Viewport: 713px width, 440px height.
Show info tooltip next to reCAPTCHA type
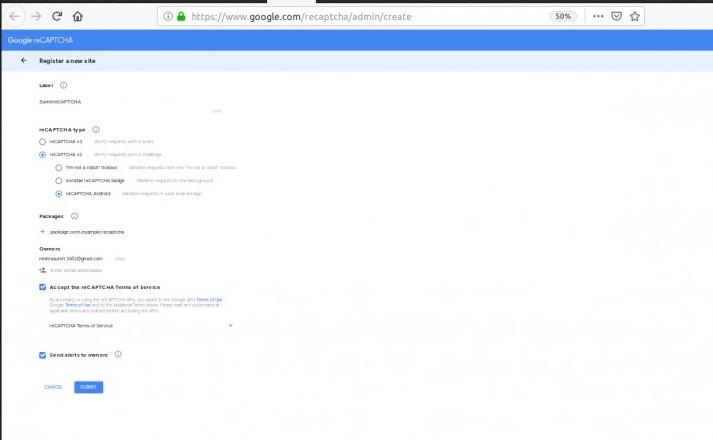(96, 130)
